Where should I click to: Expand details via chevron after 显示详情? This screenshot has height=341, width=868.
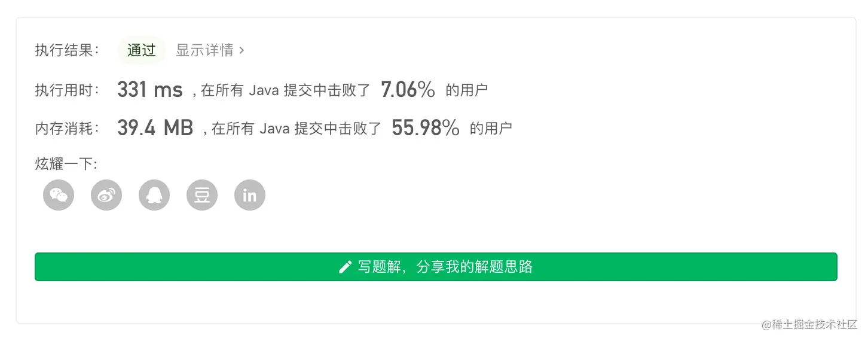tap(242, 50)
